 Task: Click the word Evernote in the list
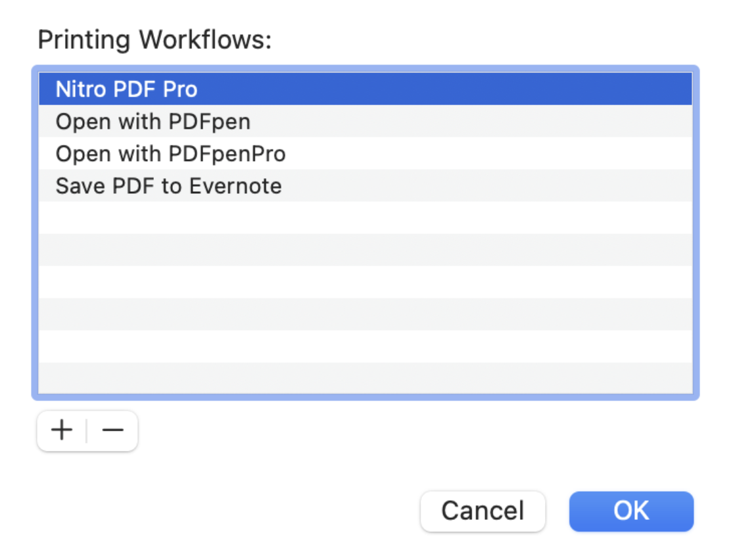click(x=235, y=186)
